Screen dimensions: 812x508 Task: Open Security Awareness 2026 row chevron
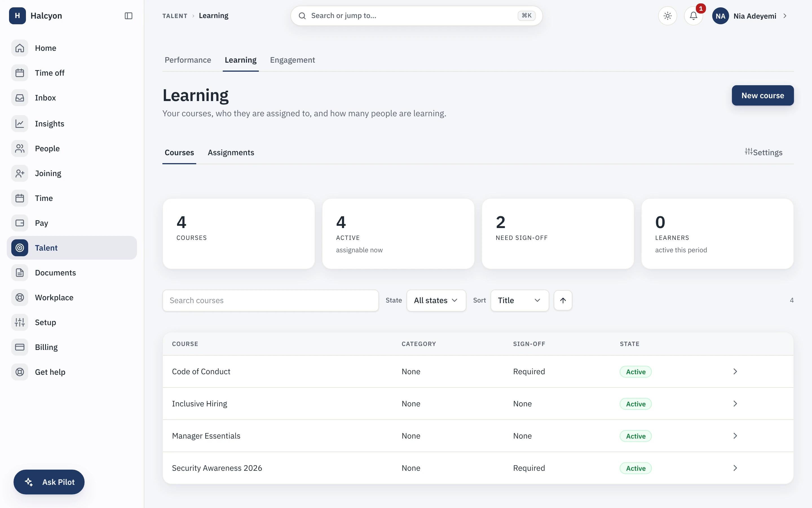pos(735,468)
